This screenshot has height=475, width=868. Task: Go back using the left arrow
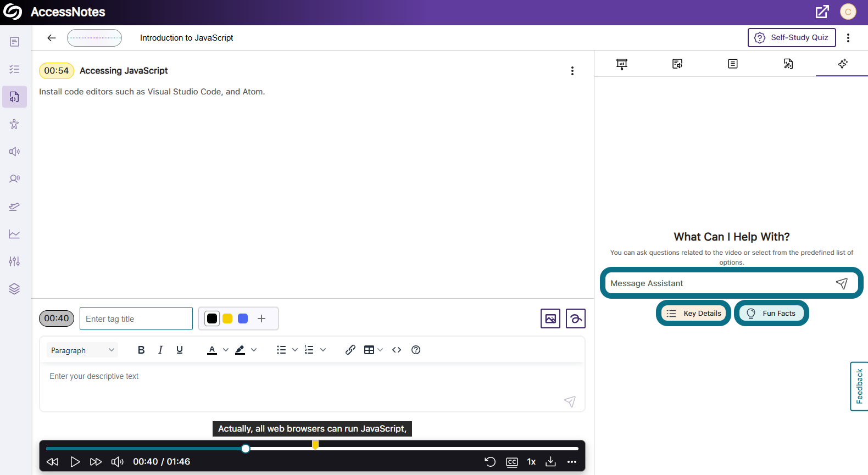(52, 38)
